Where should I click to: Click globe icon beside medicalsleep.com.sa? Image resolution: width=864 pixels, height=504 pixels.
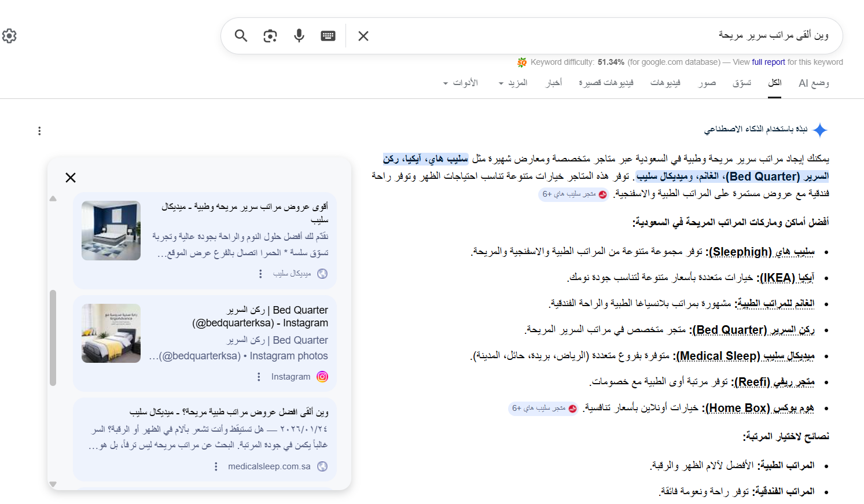coord(322,466)
